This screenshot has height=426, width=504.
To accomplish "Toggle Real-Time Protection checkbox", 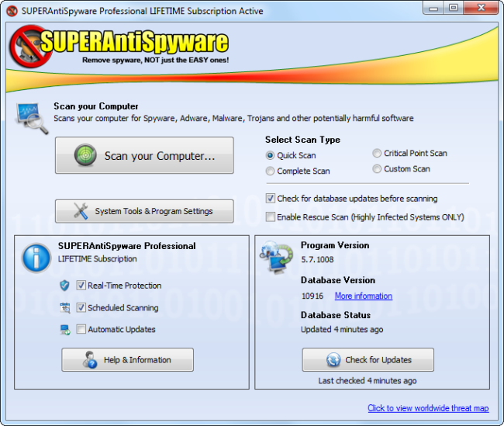I will (81, 286).
